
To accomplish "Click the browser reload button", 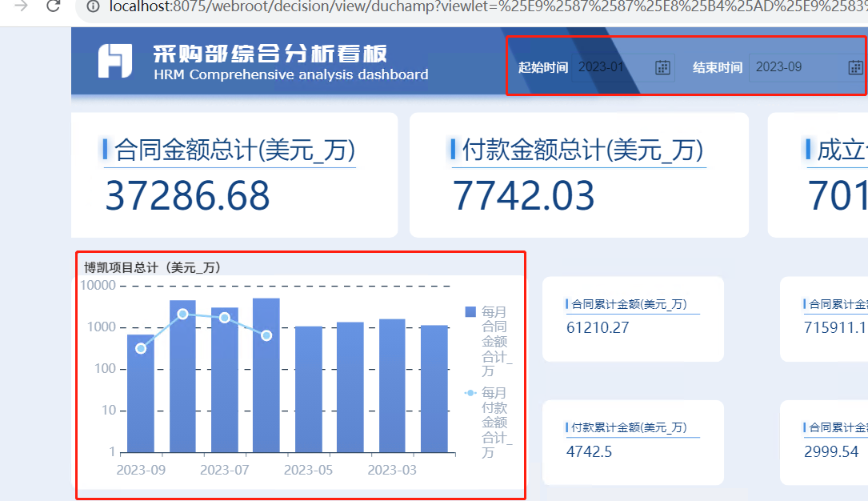I will point(53,6).
